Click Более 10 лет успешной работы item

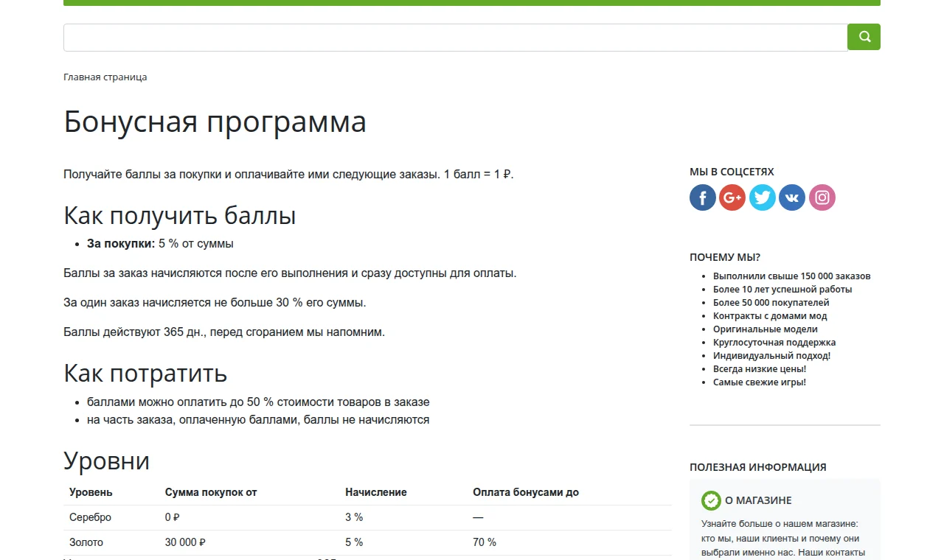pos(782,290)
